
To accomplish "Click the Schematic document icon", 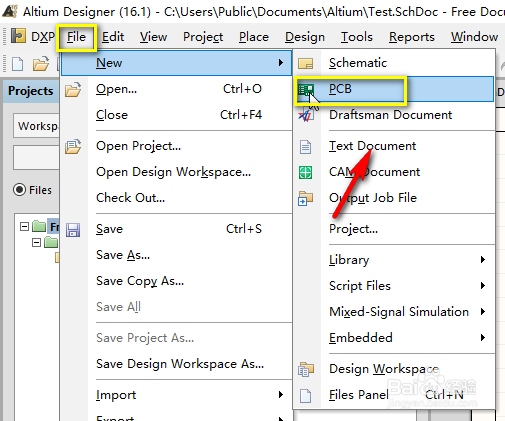I will tap(305, 63).
